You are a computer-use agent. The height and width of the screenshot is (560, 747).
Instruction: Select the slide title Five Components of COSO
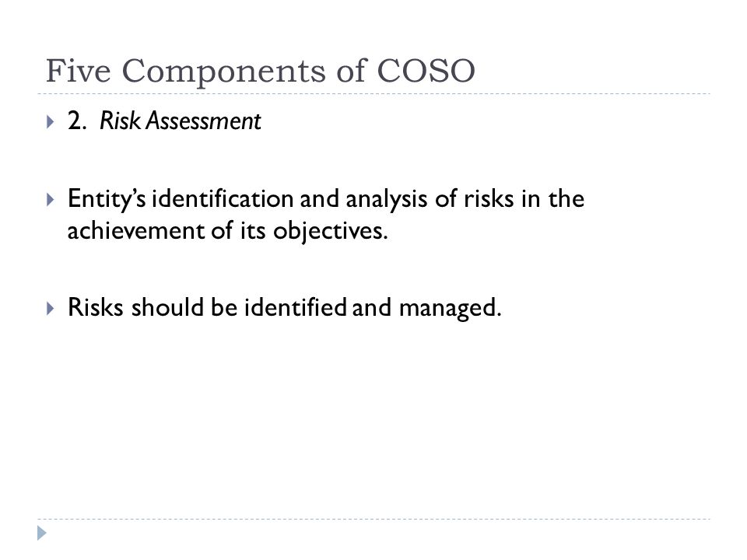tap(260, 71)
